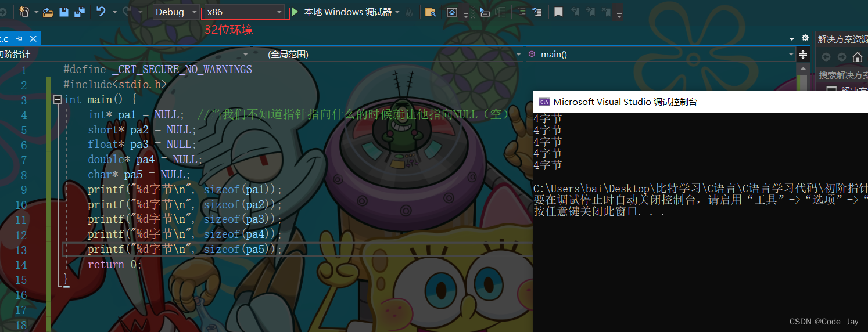
Task: Click line 8, 'char* pa5 = NULL'
Action: tap(139, 175)
